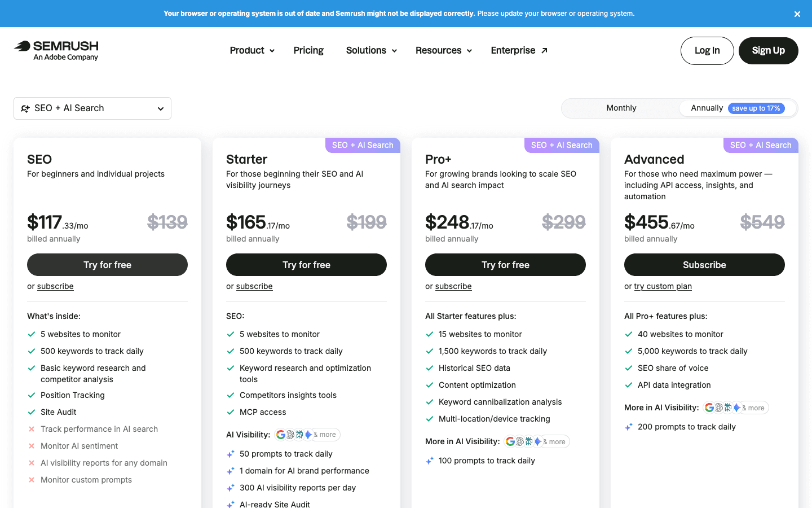This screenshot has height=508, width=812.
Task: Click X icon beside AI visibility reports for any domain
Action: 32,463
